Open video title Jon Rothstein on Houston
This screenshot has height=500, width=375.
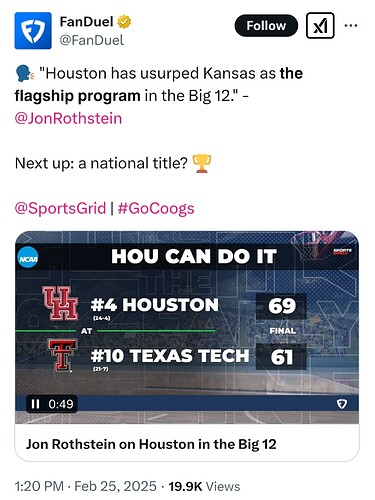(x=151, y=444)
